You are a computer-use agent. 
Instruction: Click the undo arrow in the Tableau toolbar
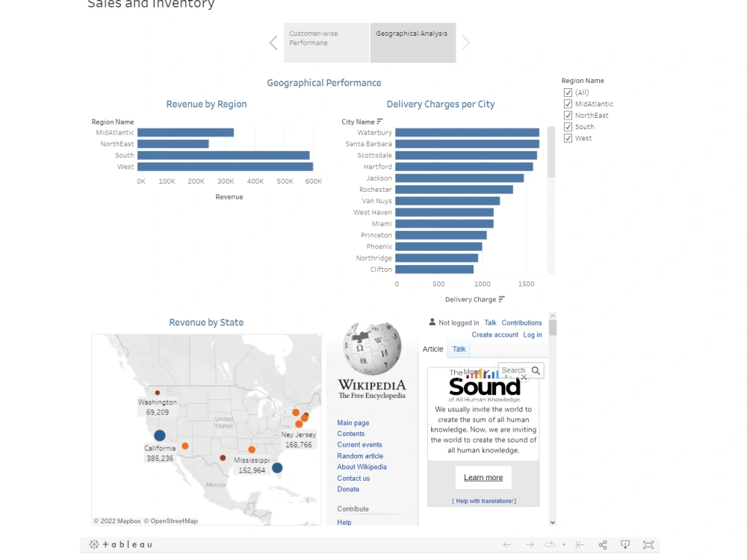point(506,544)
